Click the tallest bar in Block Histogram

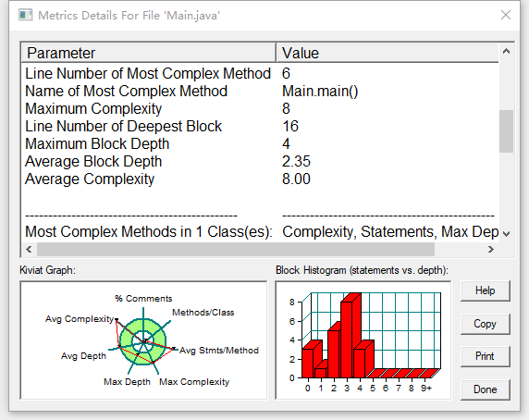pos(347,339)
